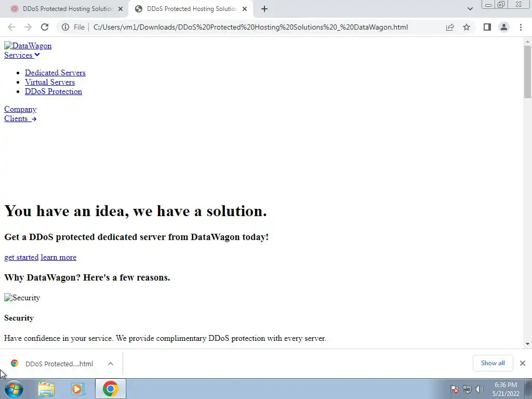Expand the download item options chevron

111,364
